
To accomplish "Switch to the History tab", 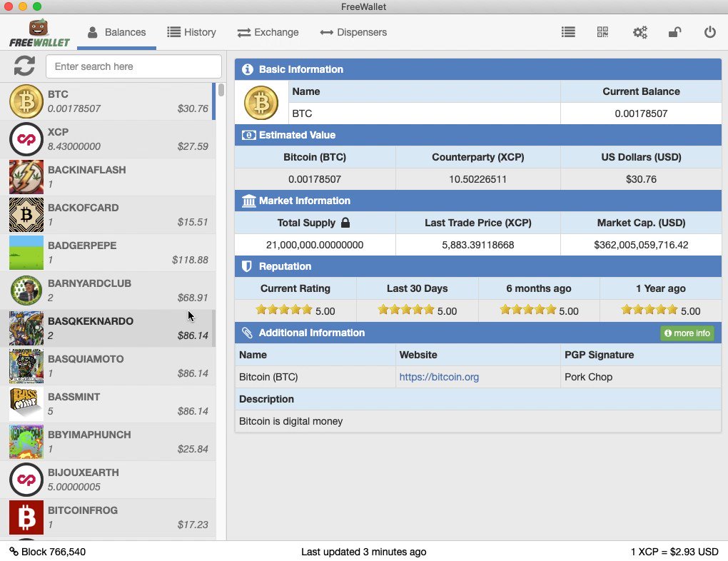I will 191,33.
